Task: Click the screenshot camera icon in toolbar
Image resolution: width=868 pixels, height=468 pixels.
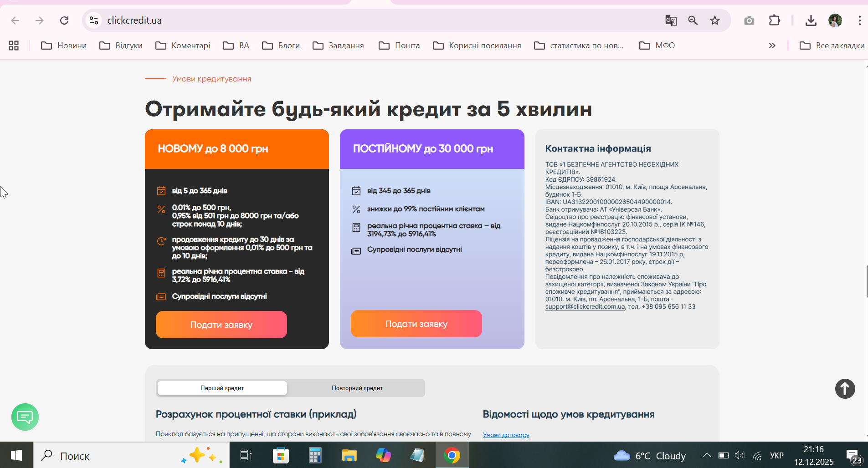Action: (x=749, y=20)
